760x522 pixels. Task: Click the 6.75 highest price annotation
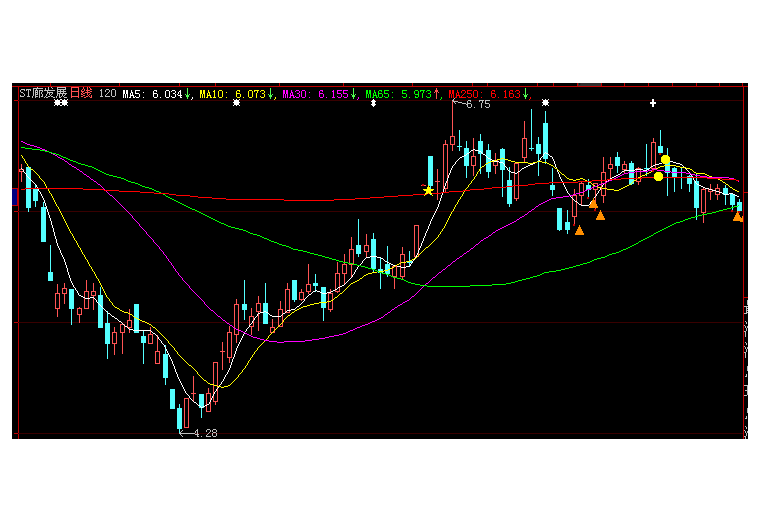[478, 104]
